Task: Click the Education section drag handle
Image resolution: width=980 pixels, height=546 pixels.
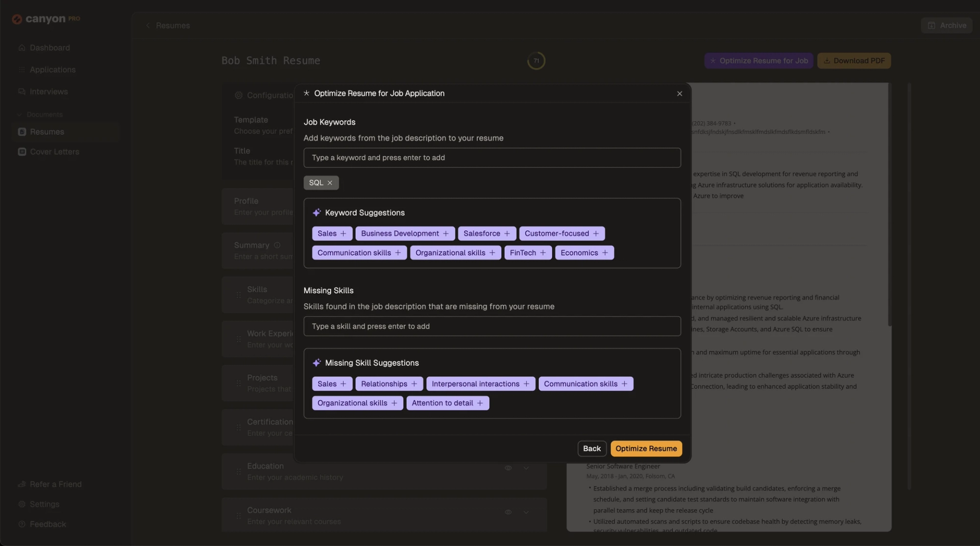Action: pyautogui.click(x=238, y=471)
